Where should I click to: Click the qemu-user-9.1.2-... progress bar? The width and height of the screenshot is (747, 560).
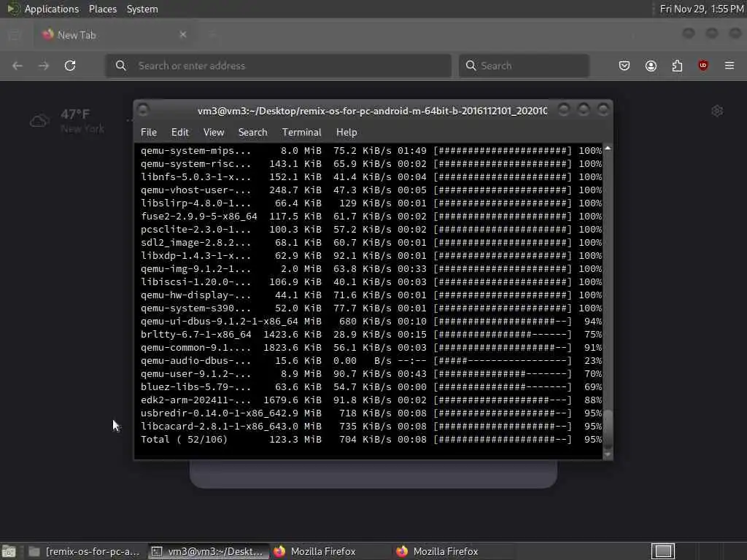[503, 374]
